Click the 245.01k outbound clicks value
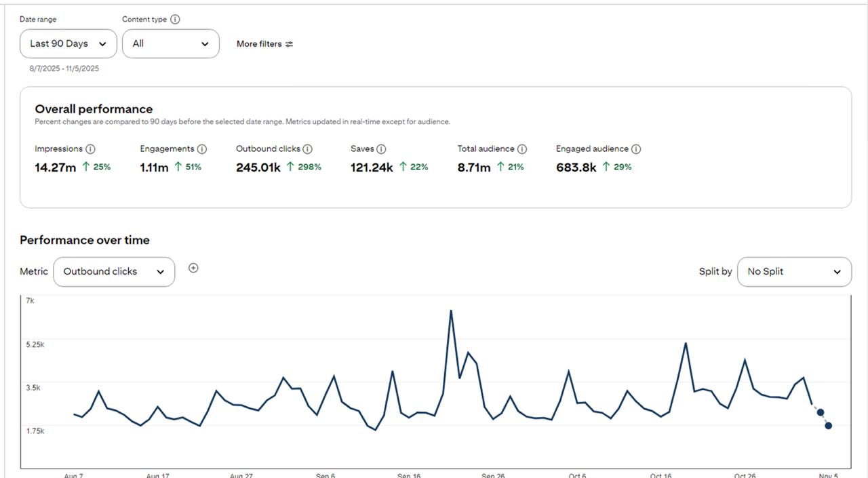 pos(258,167)
